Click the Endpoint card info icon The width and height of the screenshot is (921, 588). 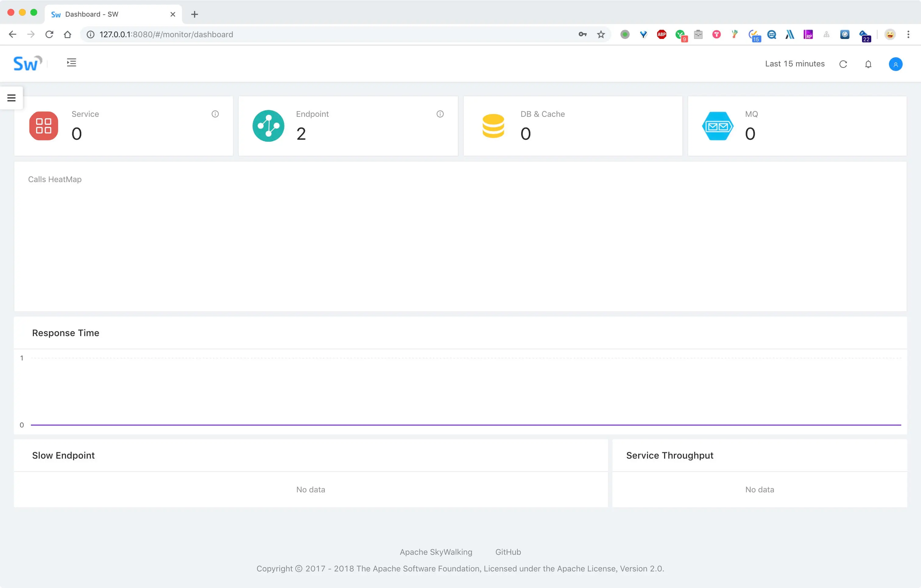[x=440, y=114]
